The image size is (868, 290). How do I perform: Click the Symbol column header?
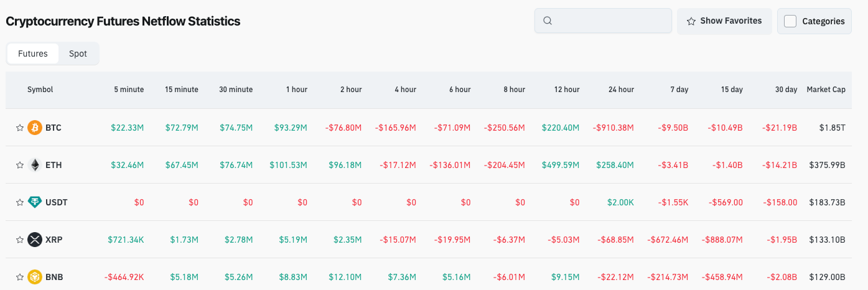pos(40,90)
